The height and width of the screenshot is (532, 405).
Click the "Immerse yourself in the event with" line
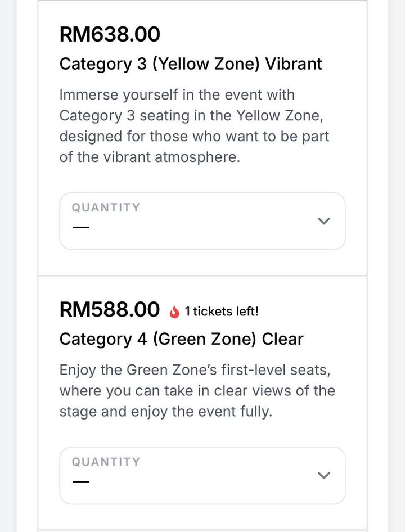(177, 94)
